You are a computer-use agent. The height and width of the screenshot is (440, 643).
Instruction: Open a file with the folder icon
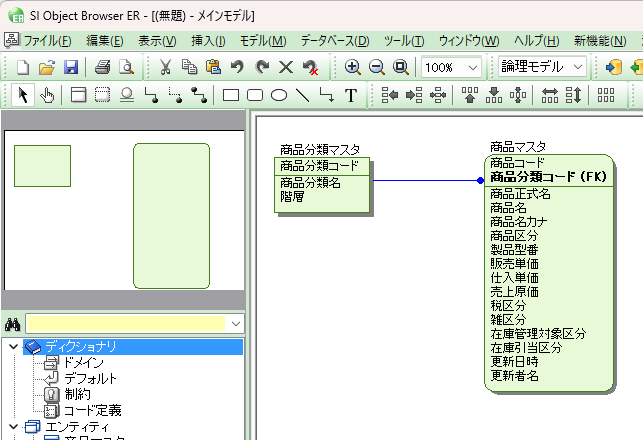click(x=47, y=67)
